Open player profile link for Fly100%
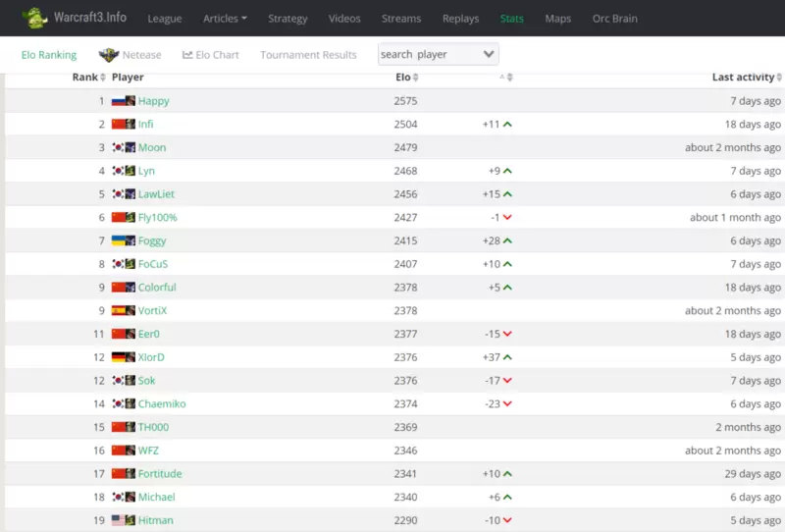 click(157, 218)
